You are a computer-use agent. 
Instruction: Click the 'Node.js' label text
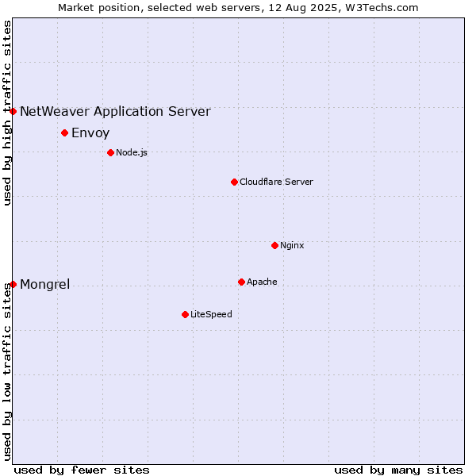point(132,152)
